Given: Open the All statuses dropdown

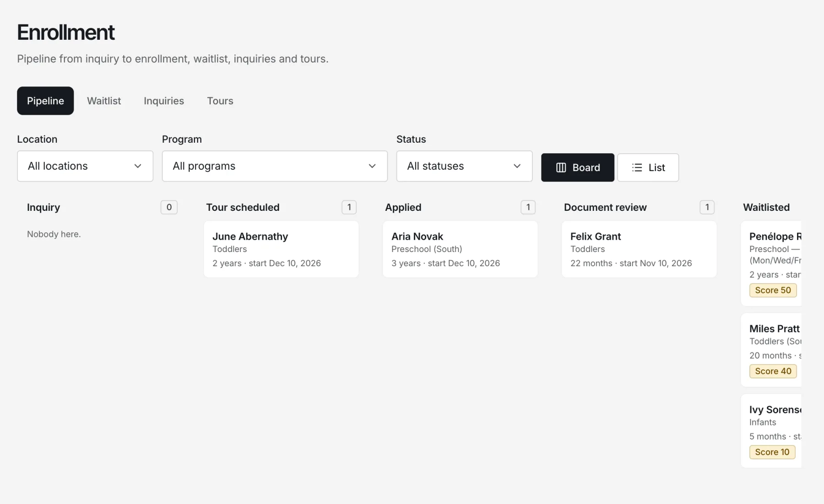Looking at the screenshot, I should [x=464, y=166].
